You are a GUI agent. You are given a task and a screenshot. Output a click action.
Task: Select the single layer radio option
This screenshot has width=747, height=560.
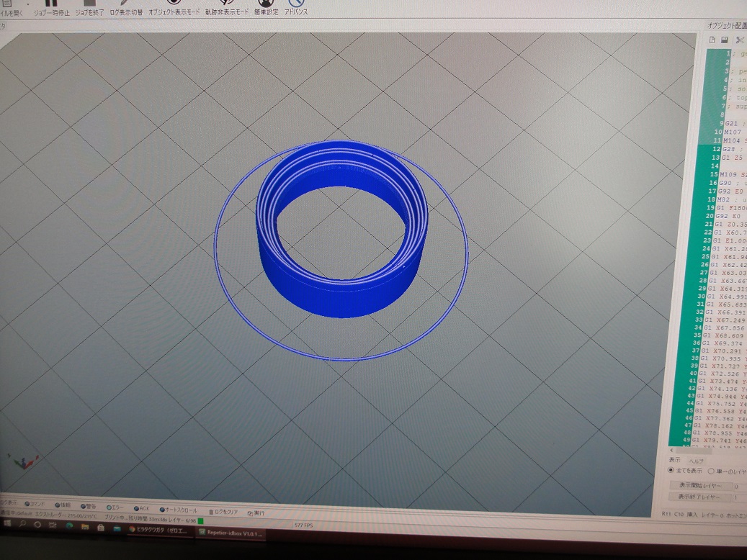(727, 471)
